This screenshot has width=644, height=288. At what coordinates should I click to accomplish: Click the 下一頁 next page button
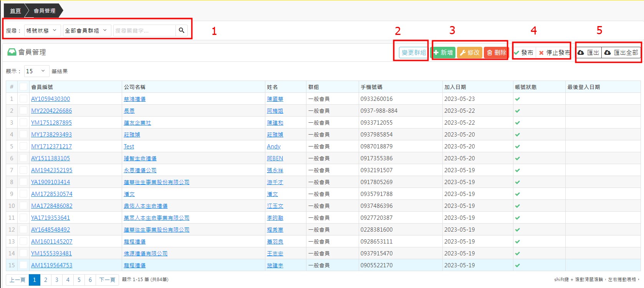107,280
